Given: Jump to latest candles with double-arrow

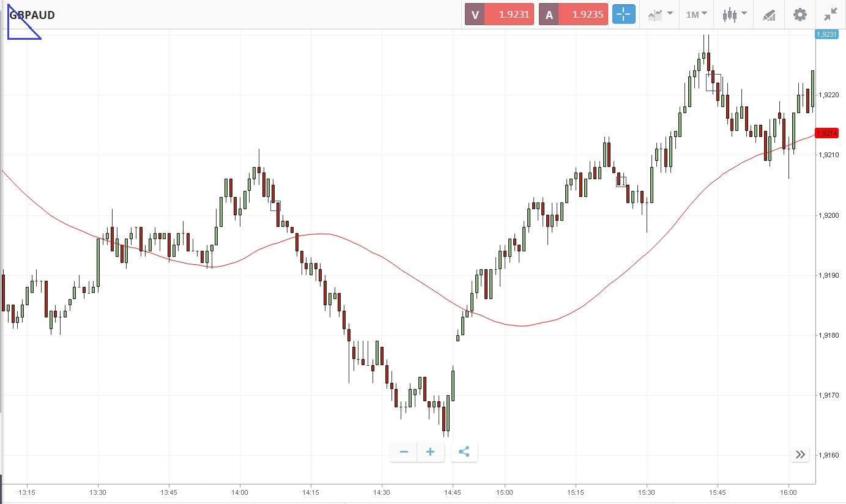Looking at the screenshot, I should click(x=801, y=454).
